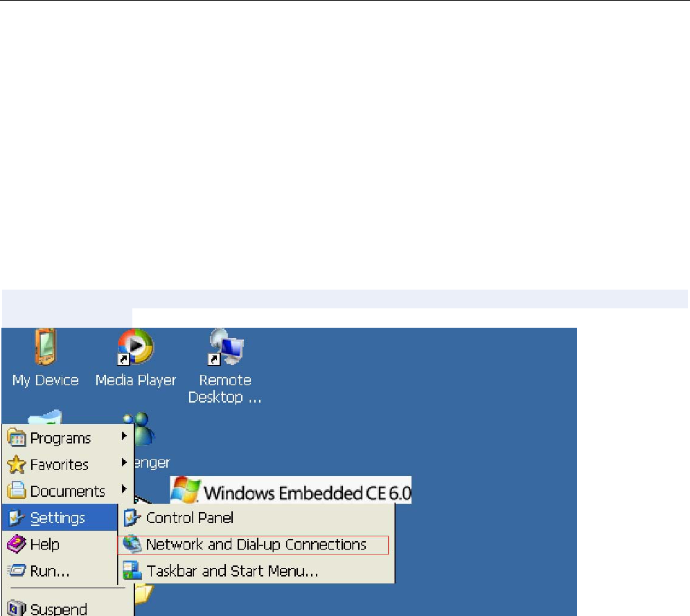
Task: Open Documents in the Start menu
Action: pos(68,491)
